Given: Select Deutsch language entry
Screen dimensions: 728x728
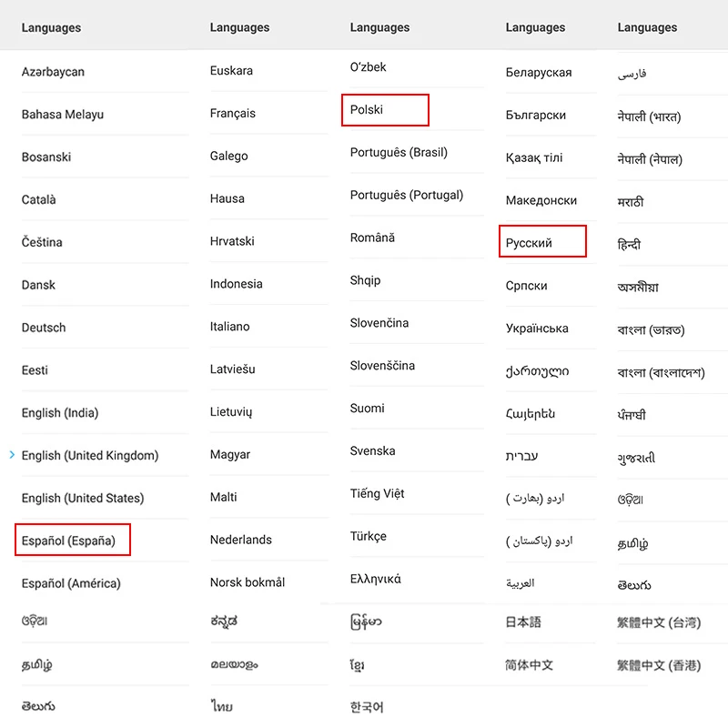Looking at the screenshot, I should point(44,328).
